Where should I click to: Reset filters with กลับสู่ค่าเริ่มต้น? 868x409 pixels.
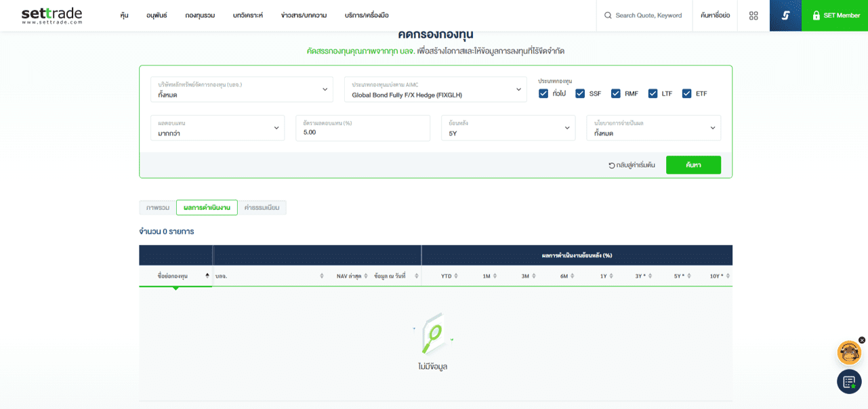(632, 165)
